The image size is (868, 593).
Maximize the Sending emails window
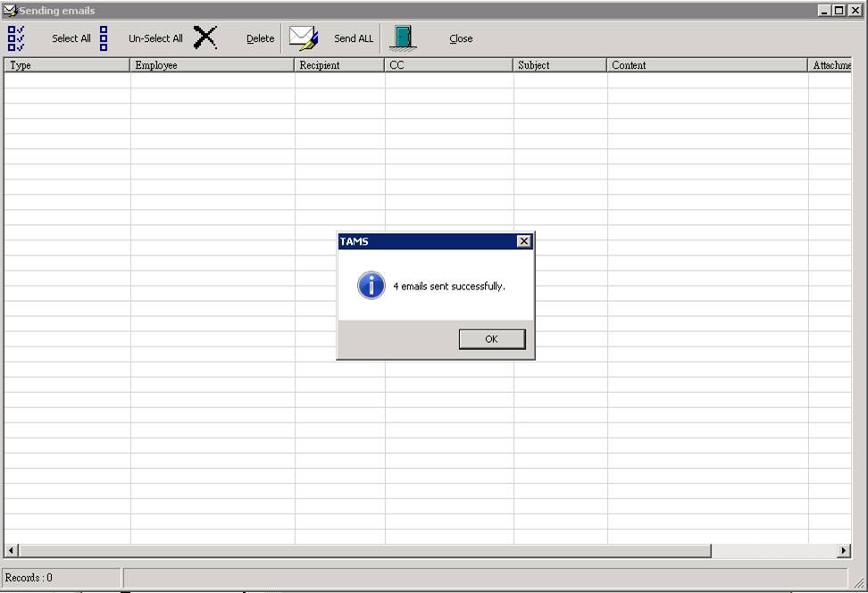click(x=839, y=10)
